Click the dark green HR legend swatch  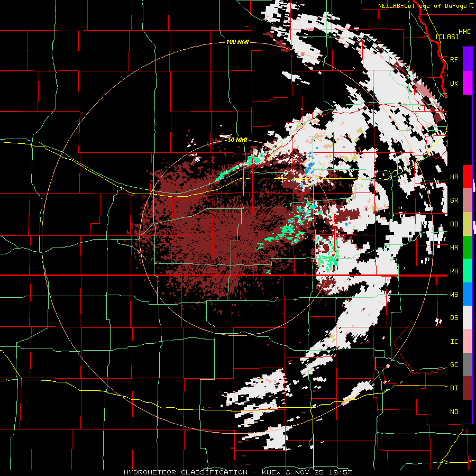point(467,247)
